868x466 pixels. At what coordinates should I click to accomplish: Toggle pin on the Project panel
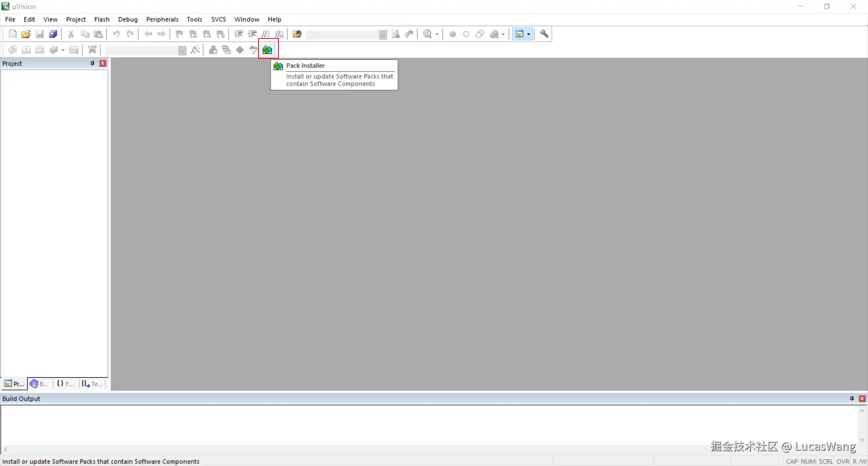point(91,63)
